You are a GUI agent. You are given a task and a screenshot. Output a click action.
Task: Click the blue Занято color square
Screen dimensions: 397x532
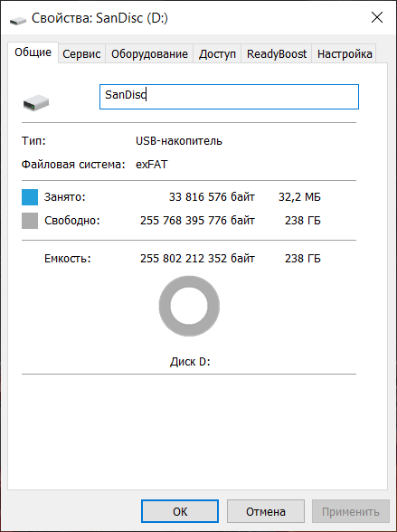30,197
